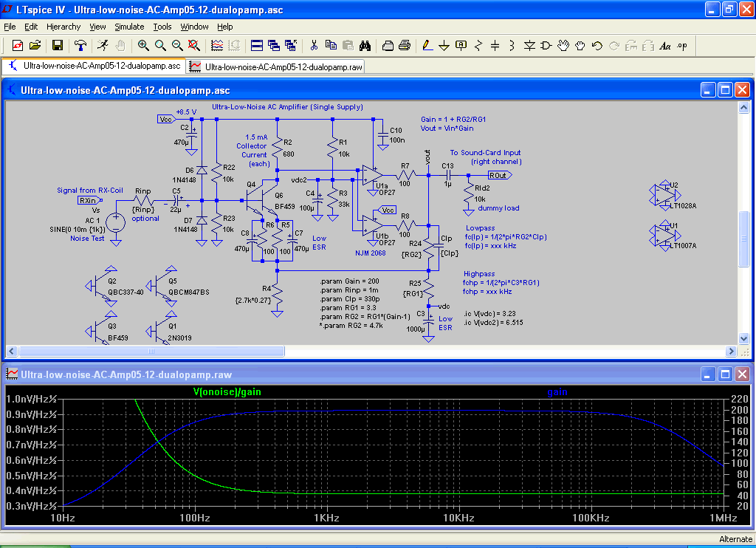
Task: Click the blue gain trace label
Action: pyautogui.click(x=557, y=391)
